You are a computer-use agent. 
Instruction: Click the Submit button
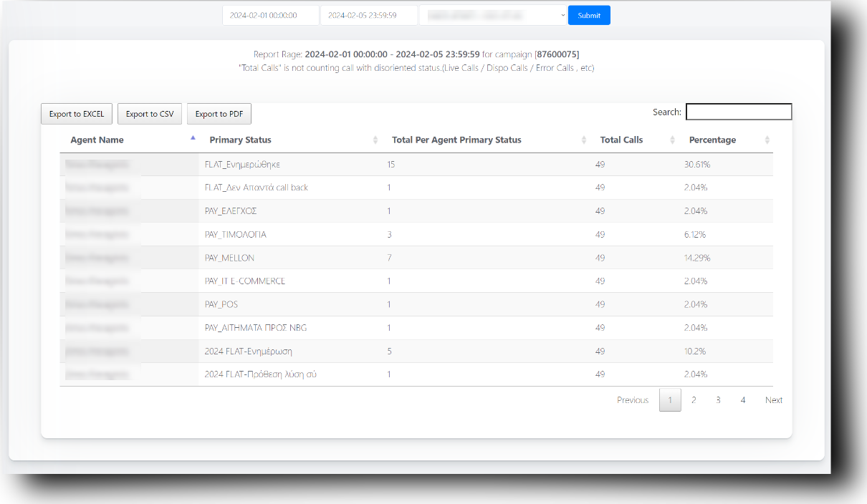(589, 15)
